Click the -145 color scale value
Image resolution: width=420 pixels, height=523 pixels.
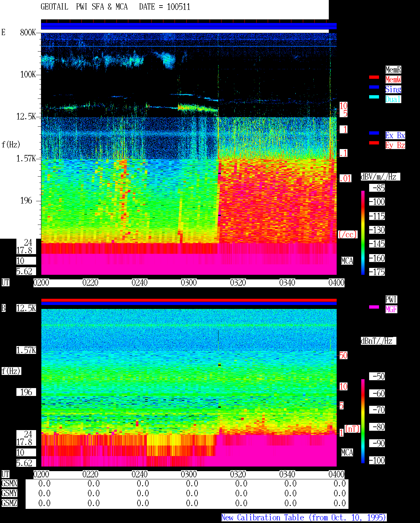(x=377, y=244)
